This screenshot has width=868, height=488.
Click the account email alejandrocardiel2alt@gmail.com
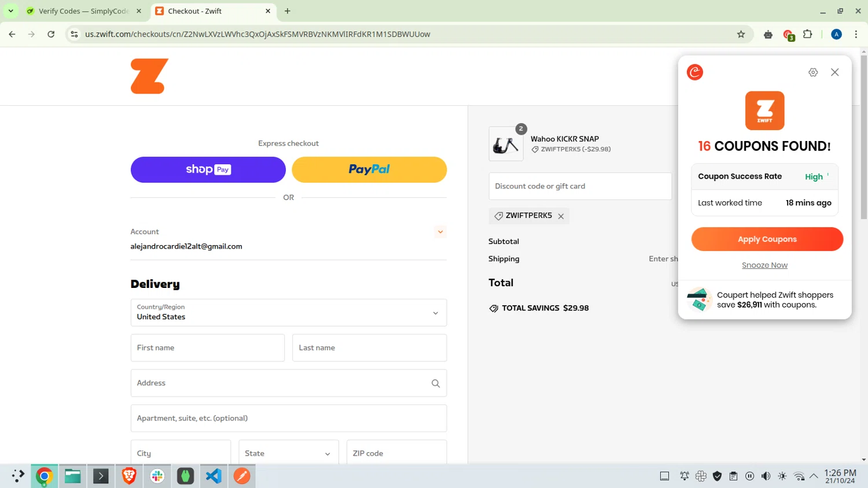(x=186, y=246)
